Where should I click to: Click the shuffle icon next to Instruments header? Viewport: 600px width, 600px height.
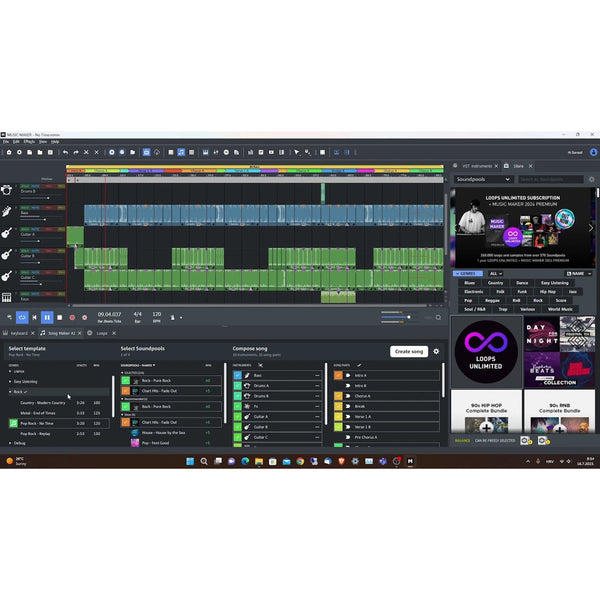point(260,365)
